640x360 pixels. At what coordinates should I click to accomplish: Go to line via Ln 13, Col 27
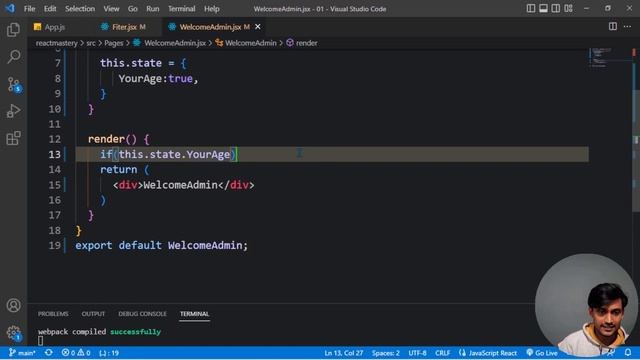(x=344, y=353)
